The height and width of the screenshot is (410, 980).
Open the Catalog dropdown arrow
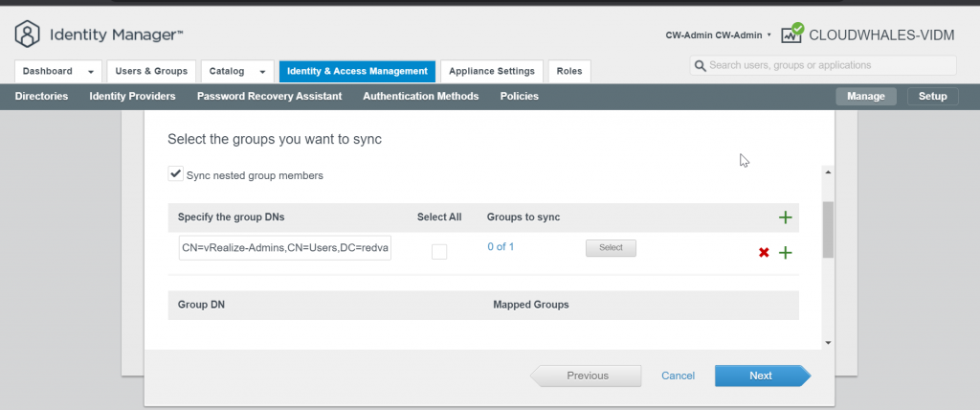263,72
